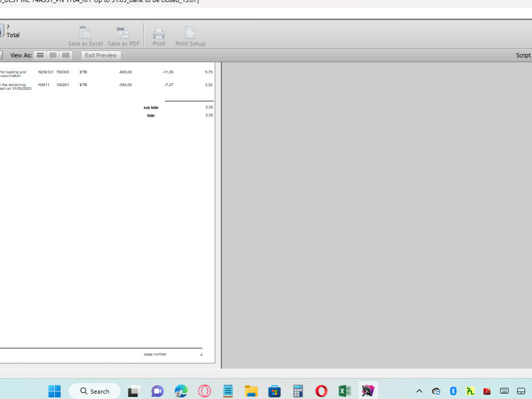Click the Amharic keyboard tray icon

[470, 391]
